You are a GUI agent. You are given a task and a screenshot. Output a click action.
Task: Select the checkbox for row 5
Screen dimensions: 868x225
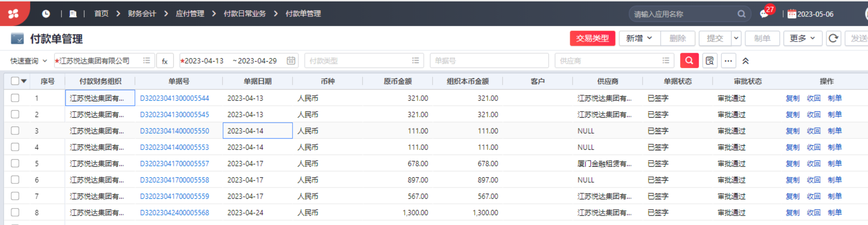click(15, 163)
